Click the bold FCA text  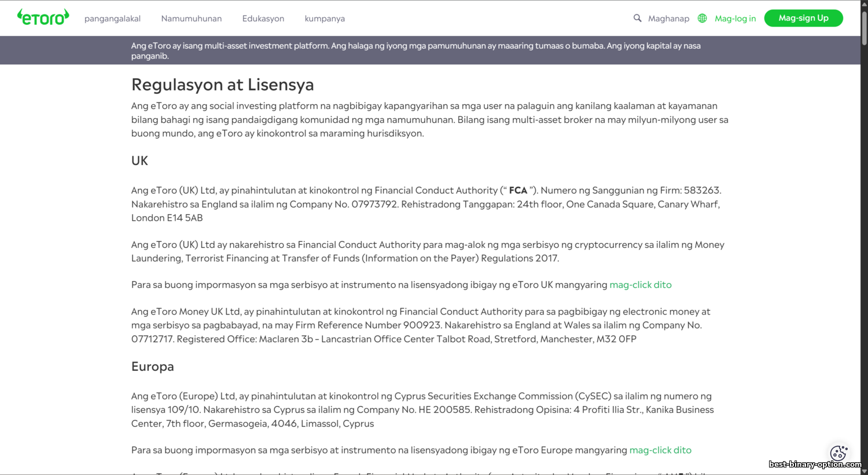[x=518, y=190]
